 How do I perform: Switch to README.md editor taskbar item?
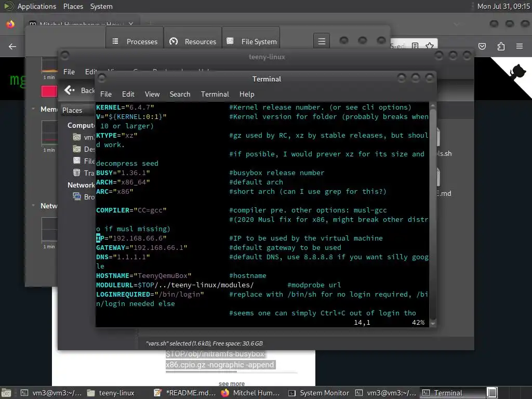pos(184,393)
